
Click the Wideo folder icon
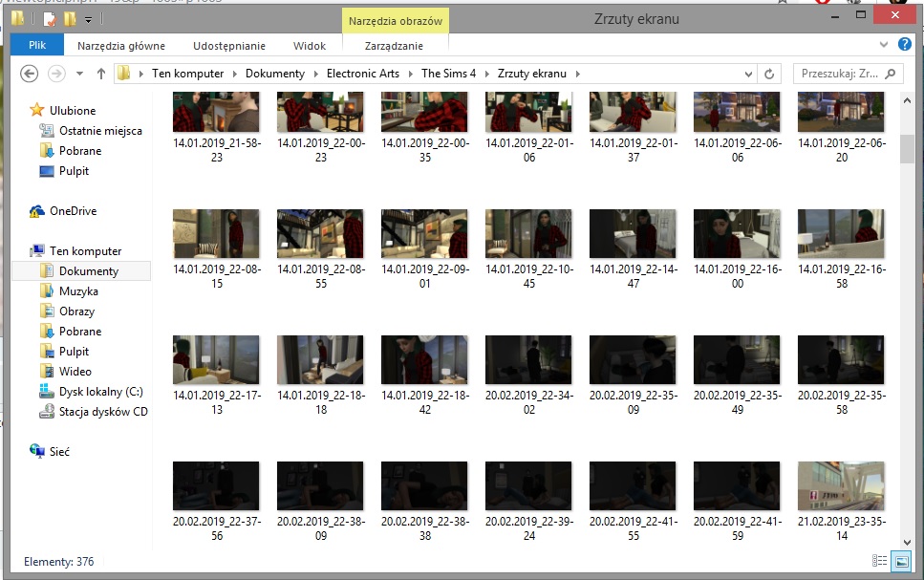tap(47, 371)
